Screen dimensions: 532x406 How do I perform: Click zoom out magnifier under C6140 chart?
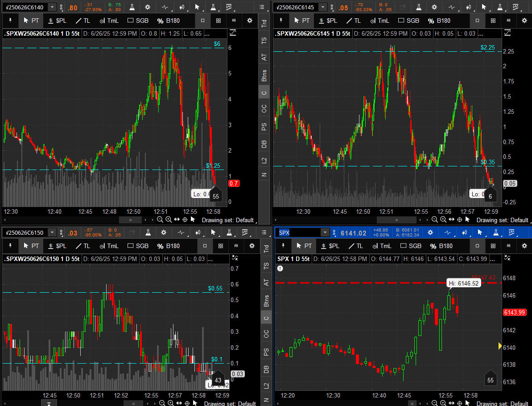[160, 220]
